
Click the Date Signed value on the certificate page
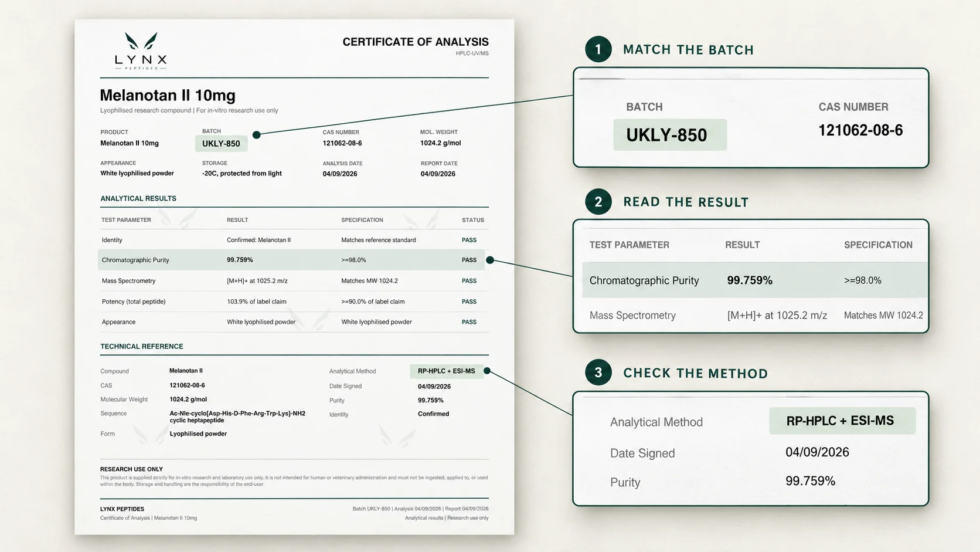(x=434, y=387)
